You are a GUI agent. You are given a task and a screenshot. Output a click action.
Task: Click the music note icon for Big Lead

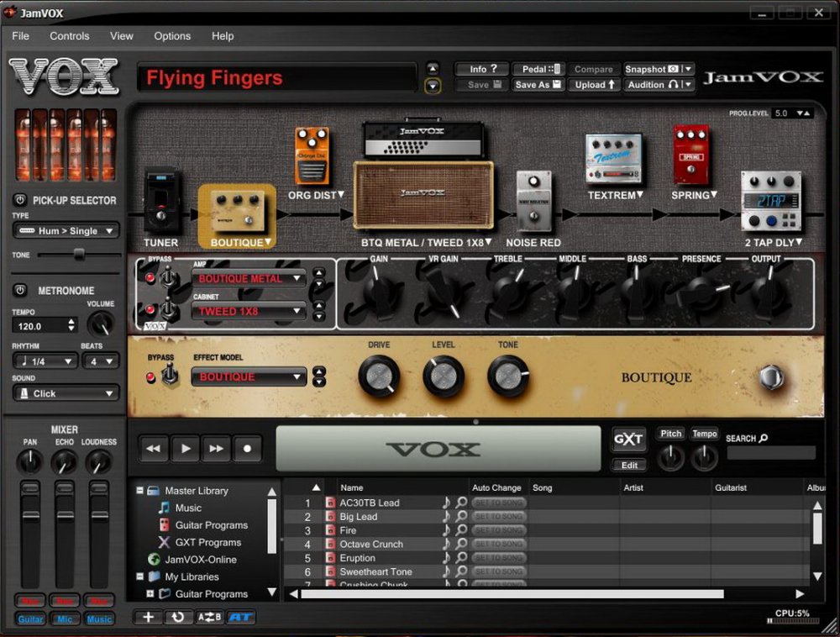[x=446, y=517]
